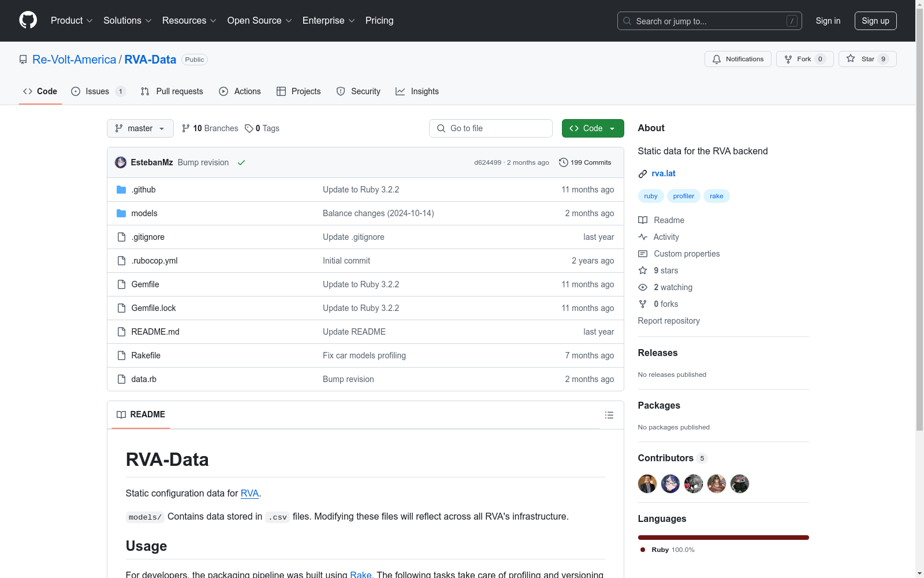
Task: Open the data.rb file
Action: coord(144,379)
